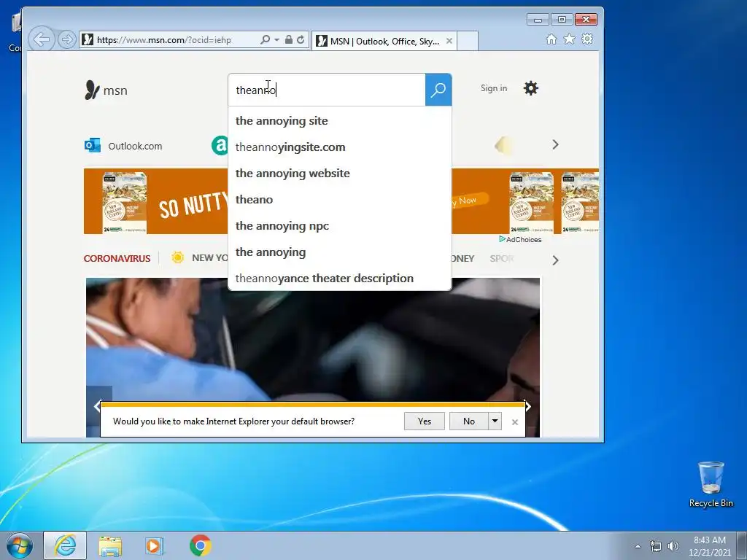Select the Recycle Bin desktop icon
Viewport: 747px width, 560px height.
click(711, 485)
